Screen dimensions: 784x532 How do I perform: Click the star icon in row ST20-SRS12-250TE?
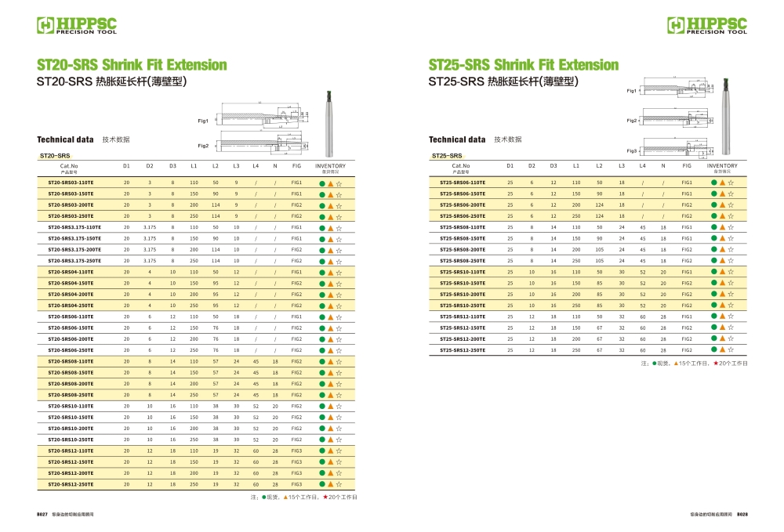pyautogui.click(x=339, y=484)
